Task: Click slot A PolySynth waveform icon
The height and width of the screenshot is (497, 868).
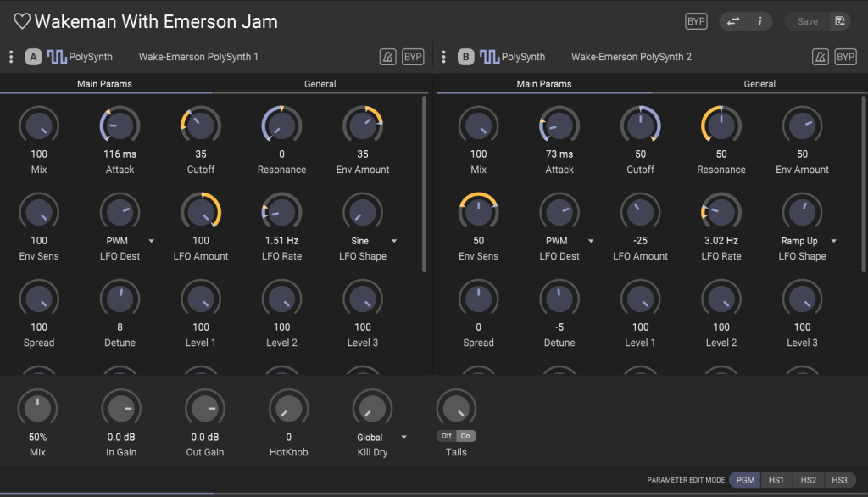Action: (57, 57)
